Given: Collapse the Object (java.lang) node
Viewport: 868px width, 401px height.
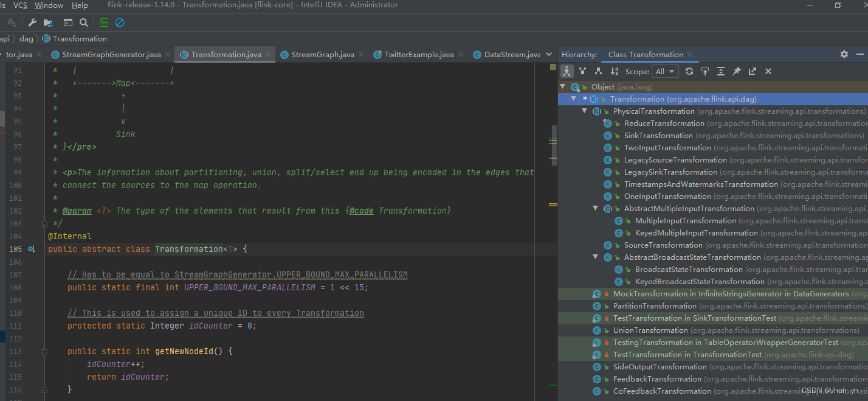Looking at the screenshot, I should click(563, 86).
